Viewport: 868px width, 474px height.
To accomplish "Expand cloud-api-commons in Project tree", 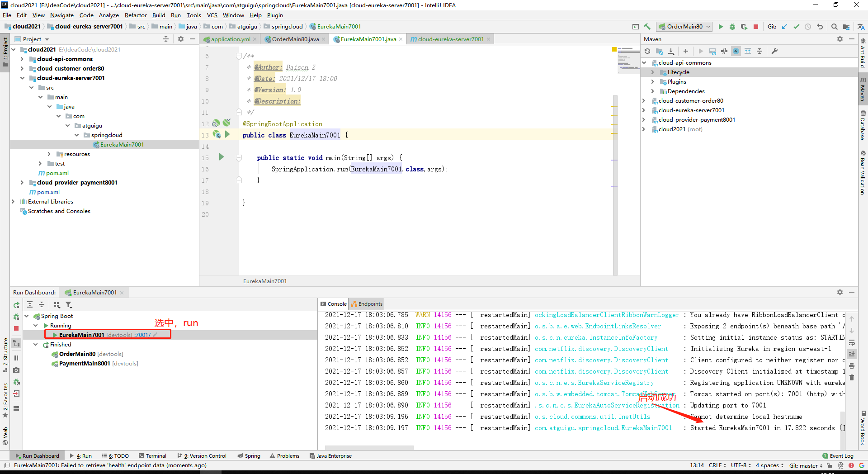I will click(22, 59).
